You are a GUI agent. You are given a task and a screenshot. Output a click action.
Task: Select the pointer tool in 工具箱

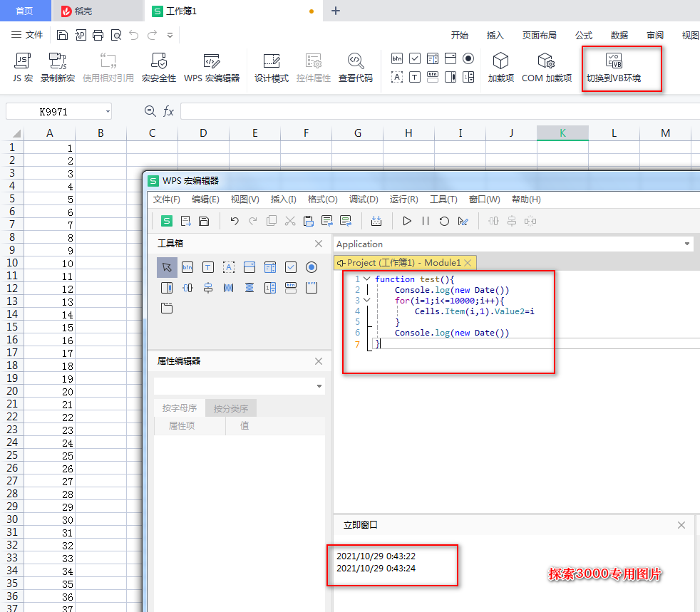click(167, 267)
